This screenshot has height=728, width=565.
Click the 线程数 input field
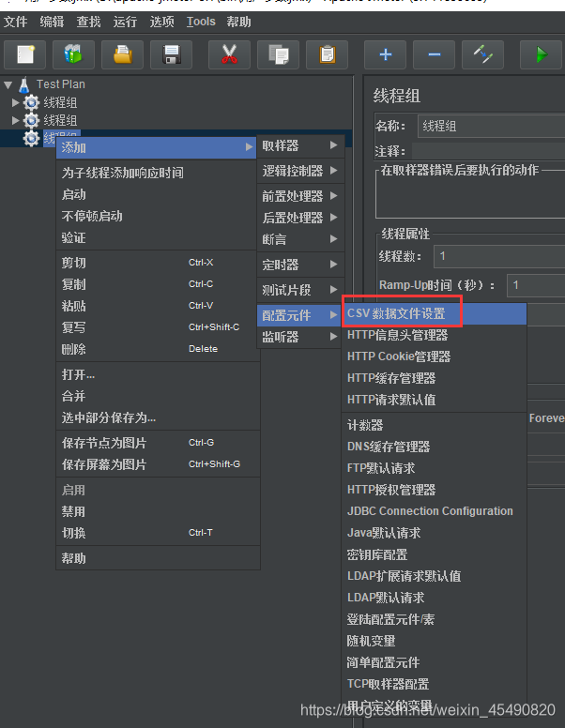(499, 256)
